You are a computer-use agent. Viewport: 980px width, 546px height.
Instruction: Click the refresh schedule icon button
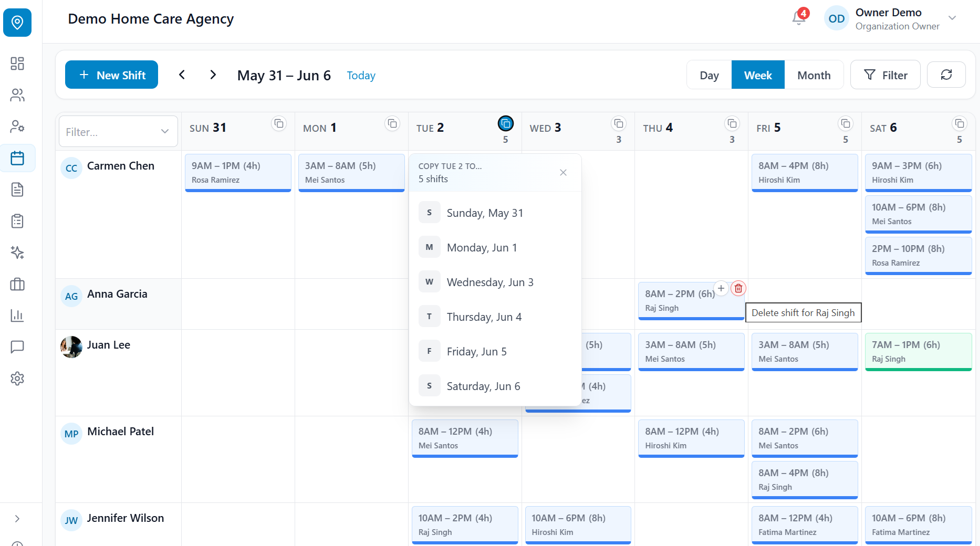coord(946,75)
